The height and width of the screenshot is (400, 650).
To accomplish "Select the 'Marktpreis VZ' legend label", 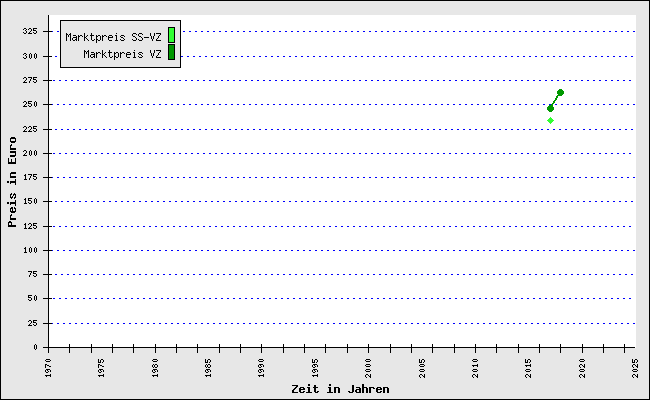I will point(122,54).
